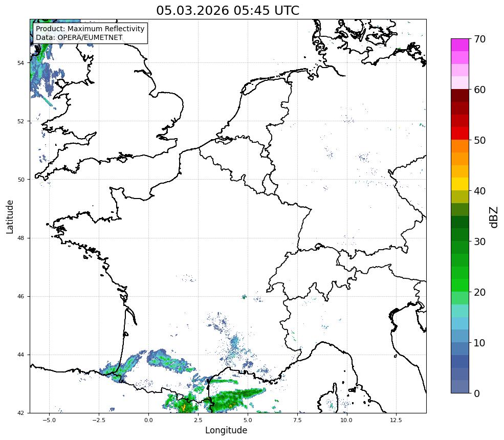This screenshot has width=504, height=440.
Task: Pick the dark green colorbar segment near 30
Action: (460, 235)
